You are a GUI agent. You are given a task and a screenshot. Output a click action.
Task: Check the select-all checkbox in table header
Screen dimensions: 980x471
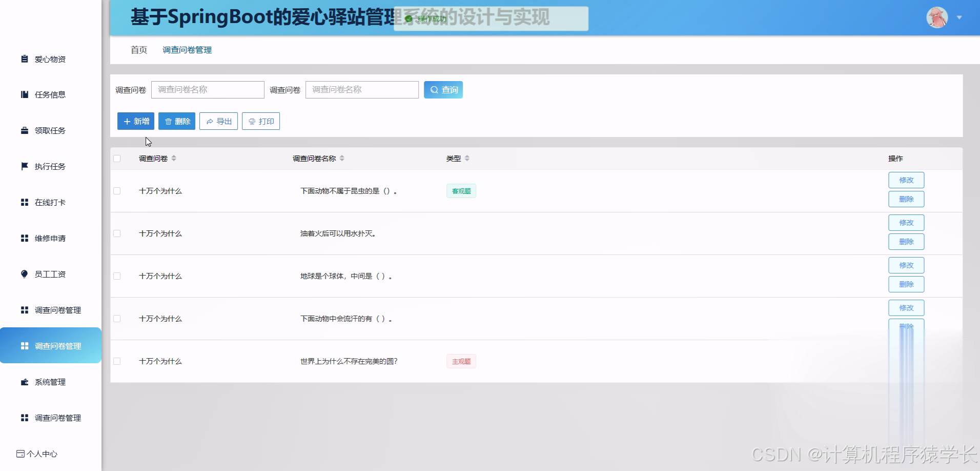117,159
